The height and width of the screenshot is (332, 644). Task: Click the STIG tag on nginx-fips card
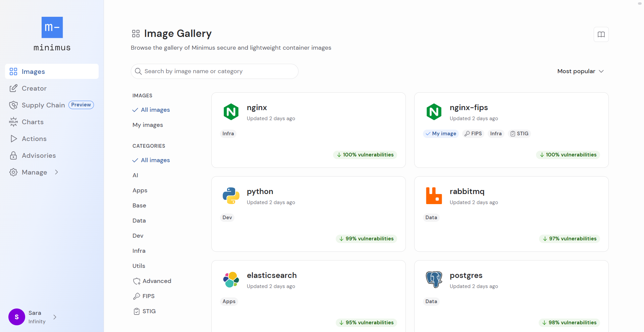pyautogui.click(x=520, y=134)
